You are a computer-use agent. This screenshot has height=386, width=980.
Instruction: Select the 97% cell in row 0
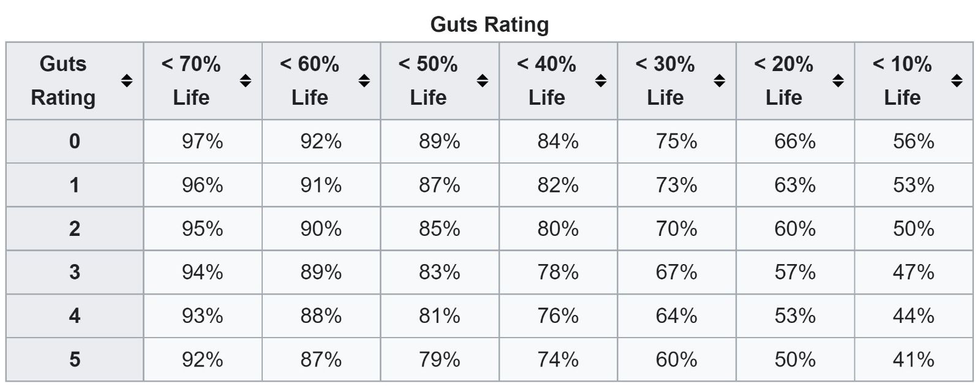click(202, 142)
